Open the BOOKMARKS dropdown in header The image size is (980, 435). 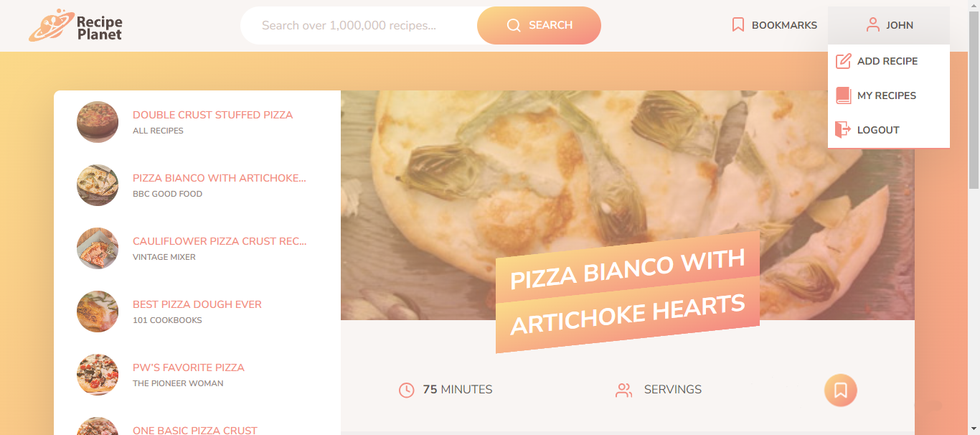pos(774,26)
